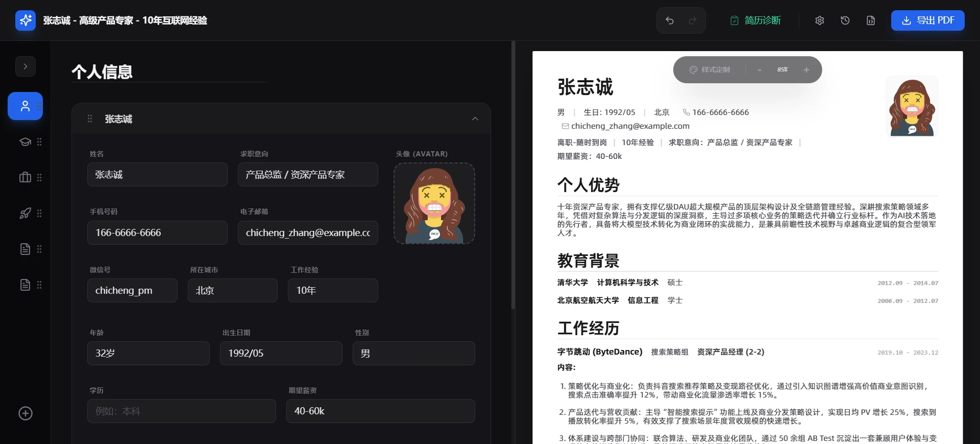Click the resume title in the header
The height and width of the screenshot is (444, 980).
click(125, 20)
